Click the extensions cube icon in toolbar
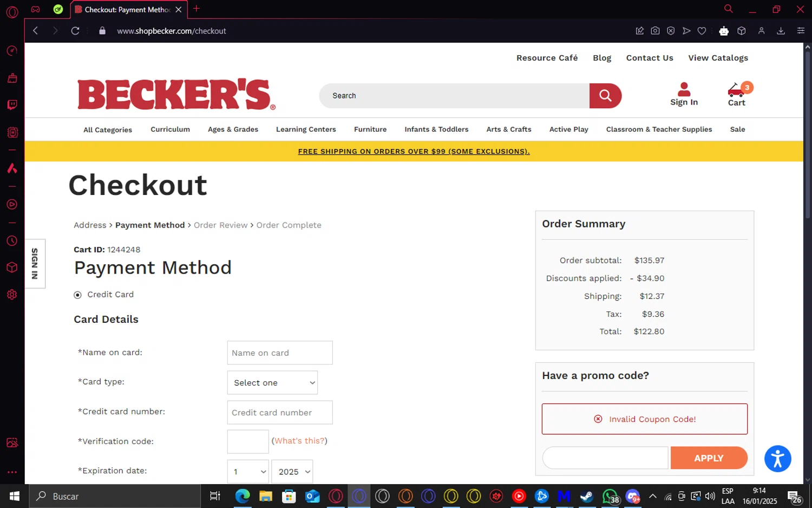 coord(742,31)
